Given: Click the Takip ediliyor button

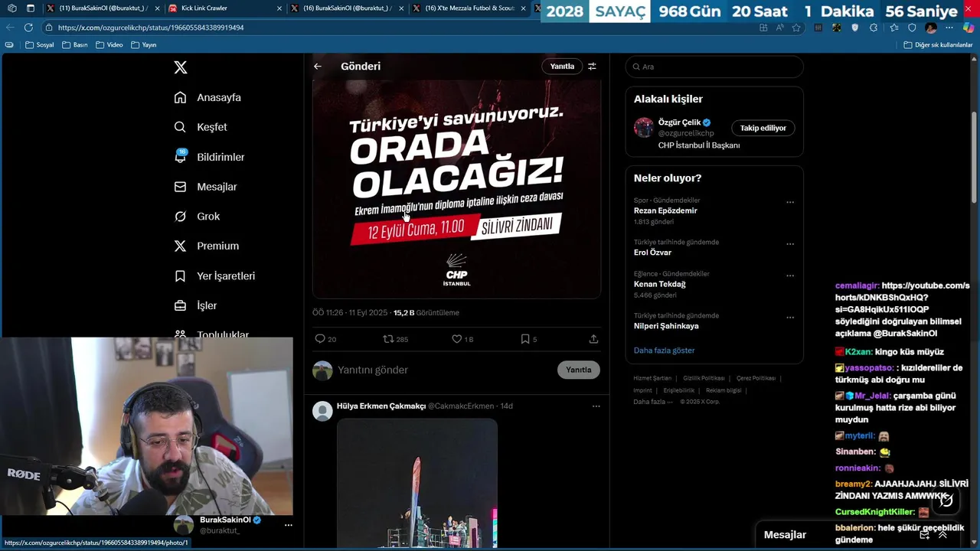Looking at the screenshot, I should [763, 129].
